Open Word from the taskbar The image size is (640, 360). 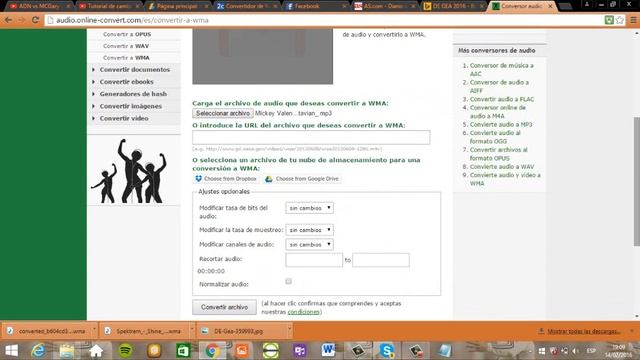coord(328,350)
